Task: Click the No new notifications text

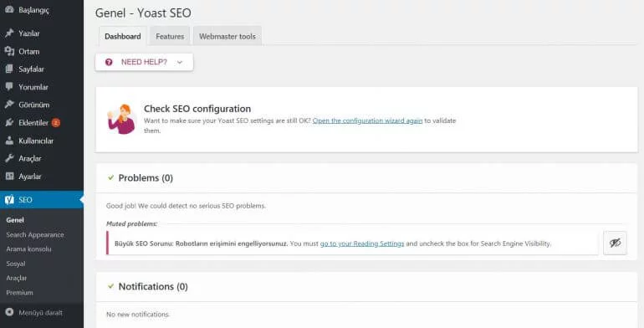Action: pos(138,314)
